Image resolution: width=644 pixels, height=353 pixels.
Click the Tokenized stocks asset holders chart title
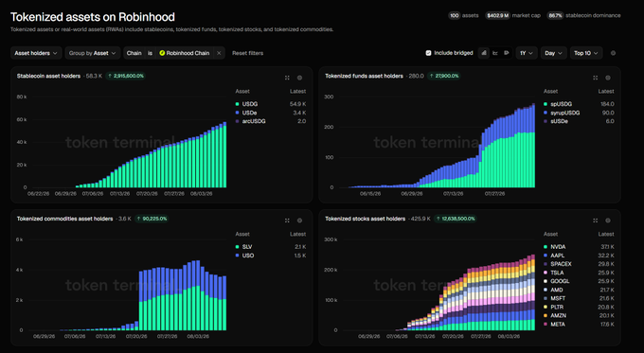point(366,219)
